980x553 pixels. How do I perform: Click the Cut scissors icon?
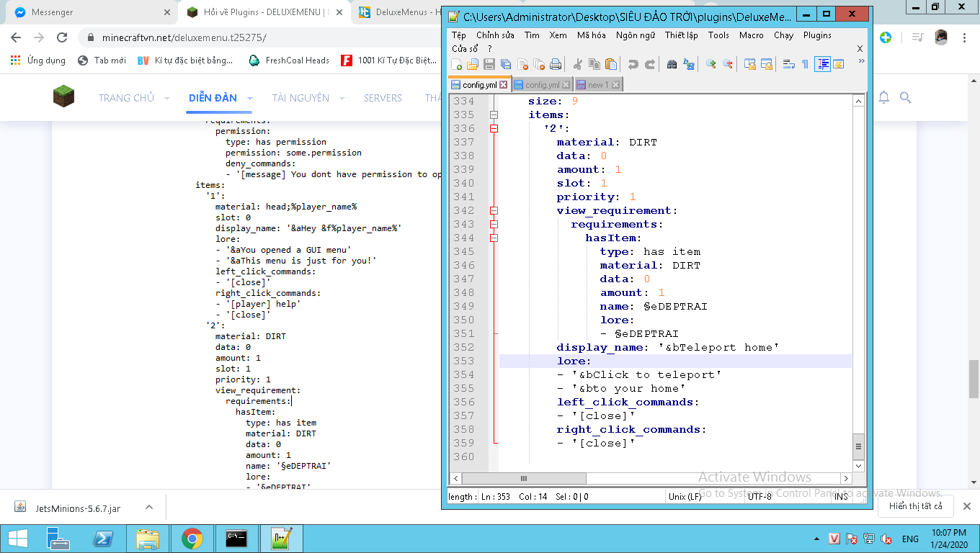578,65
